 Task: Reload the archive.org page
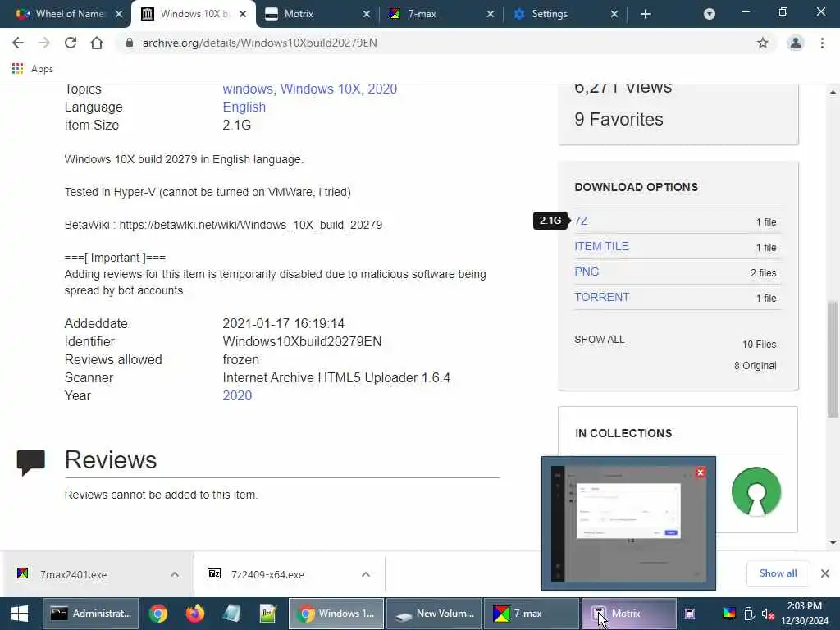(71, 43)
